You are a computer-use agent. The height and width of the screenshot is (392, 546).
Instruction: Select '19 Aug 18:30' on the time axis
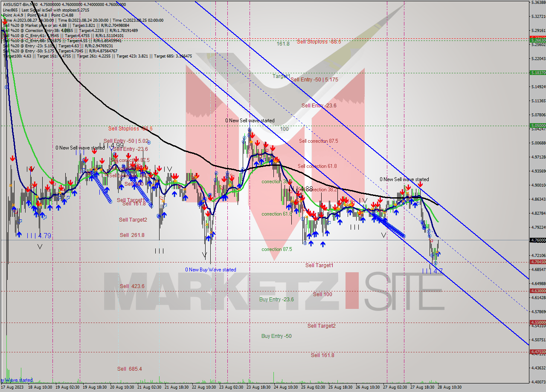[96, 387]
